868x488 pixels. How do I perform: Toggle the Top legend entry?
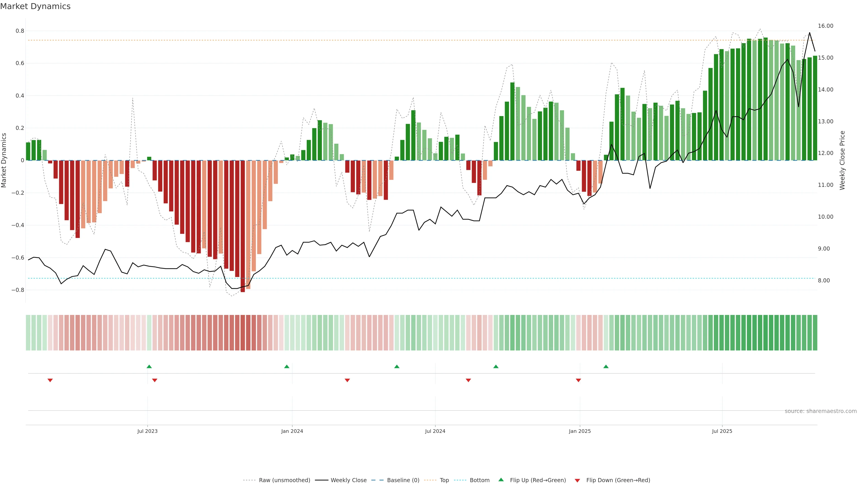pos(444,480)
